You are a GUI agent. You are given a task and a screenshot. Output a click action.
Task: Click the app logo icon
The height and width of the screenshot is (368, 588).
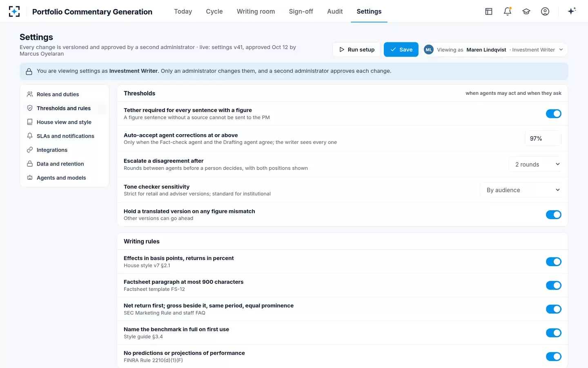(14, 11)
